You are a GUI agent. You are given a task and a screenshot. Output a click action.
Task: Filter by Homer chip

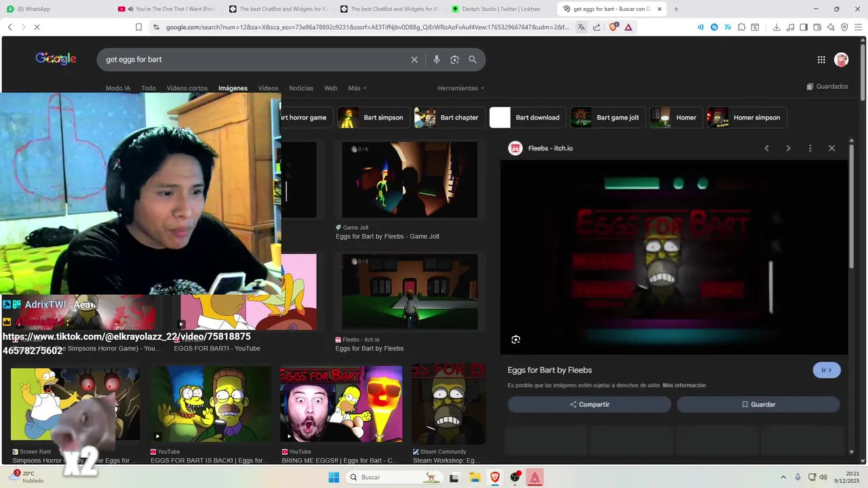coord(676,117)
